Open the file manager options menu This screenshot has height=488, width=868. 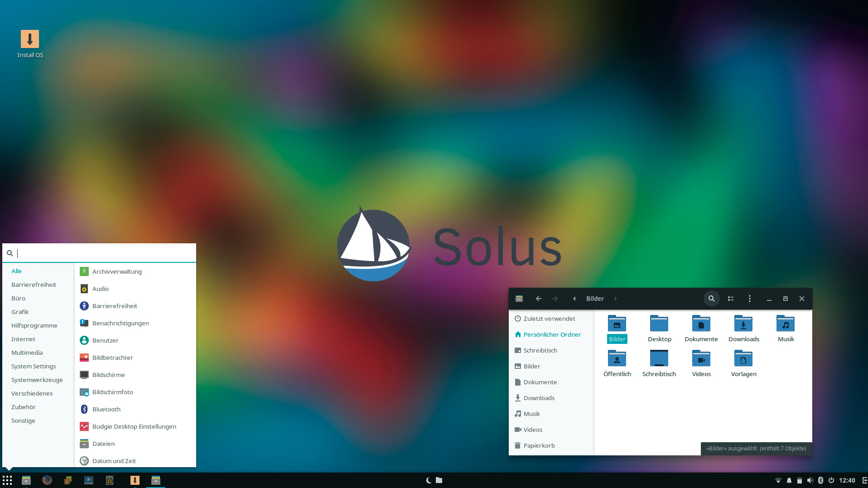(749, 299)
